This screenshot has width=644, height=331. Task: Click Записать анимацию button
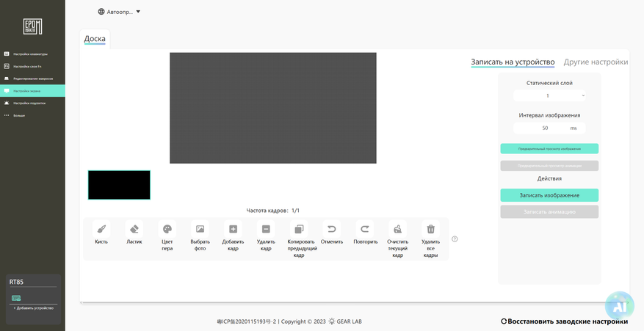[549, 212]
